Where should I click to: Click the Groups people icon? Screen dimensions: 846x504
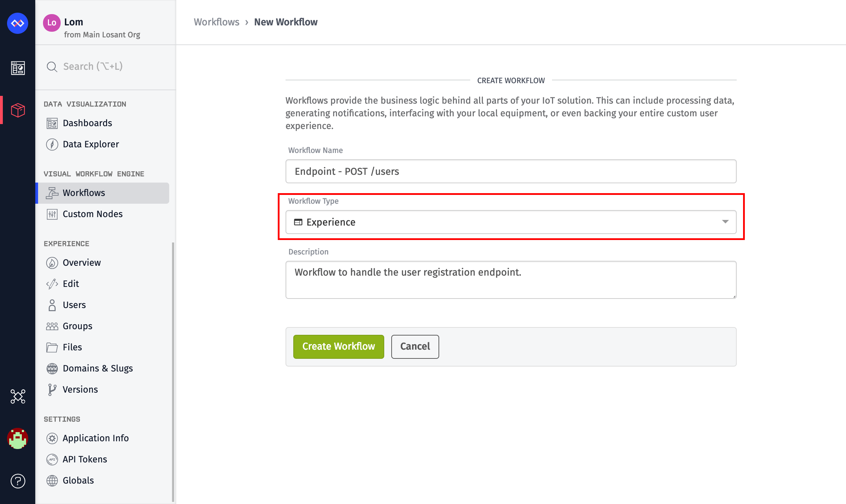pos(52,326)
